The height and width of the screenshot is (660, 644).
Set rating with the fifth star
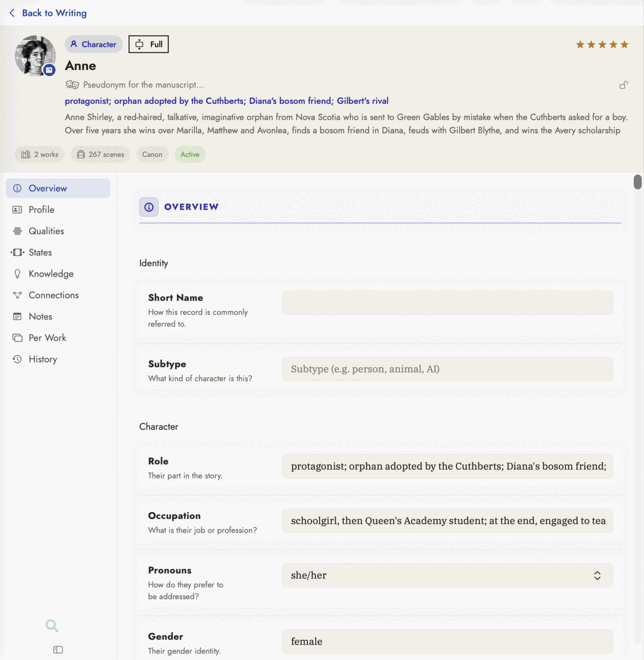click(624, 45)
